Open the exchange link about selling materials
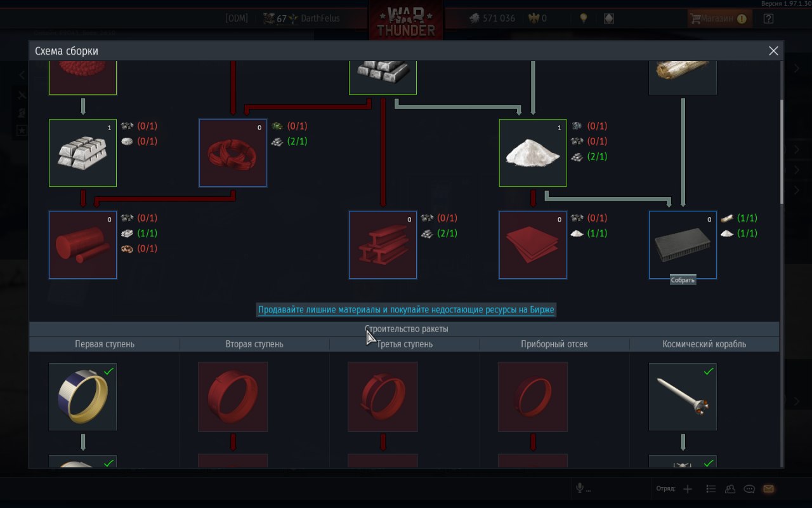 coord(406,310)
